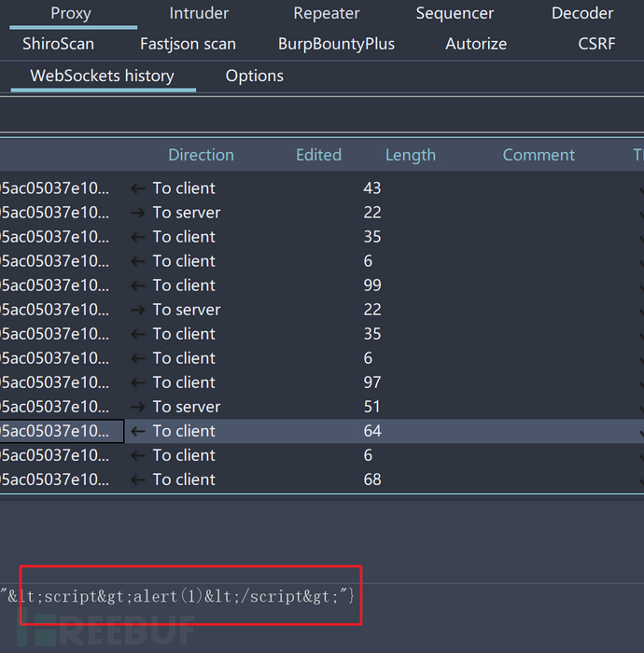Select the Decoder tab
644x653 pixels.
pyautogui.click(x=582, y=13)
